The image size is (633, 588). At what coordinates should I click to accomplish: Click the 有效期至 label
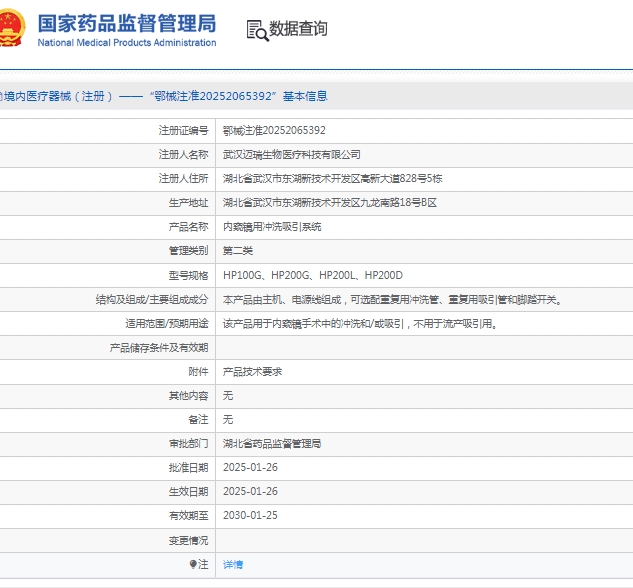pyautogui.click(x=189, y=516)
